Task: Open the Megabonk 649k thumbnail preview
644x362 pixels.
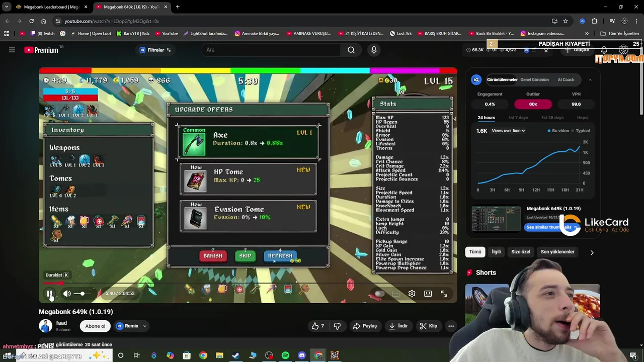Action: [x=496, y=218]
